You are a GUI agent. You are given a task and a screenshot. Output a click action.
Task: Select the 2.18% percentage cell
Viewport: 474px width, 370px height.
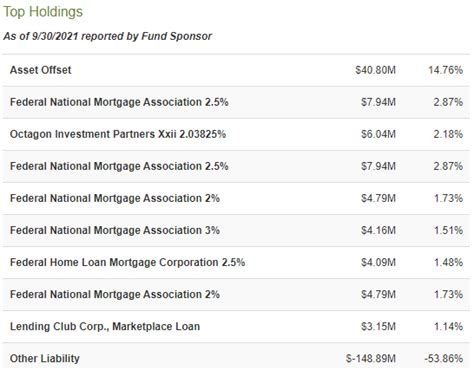448,134
